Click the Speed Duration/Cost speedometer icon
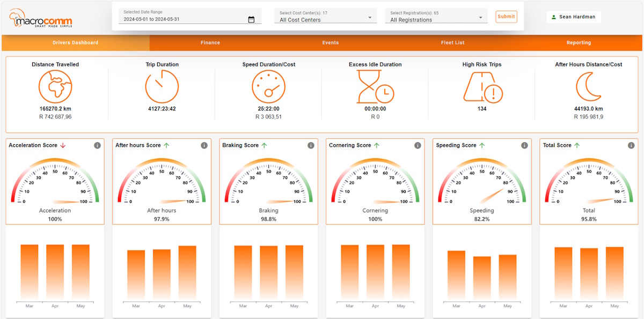The image size is (644, 319). 268,86
